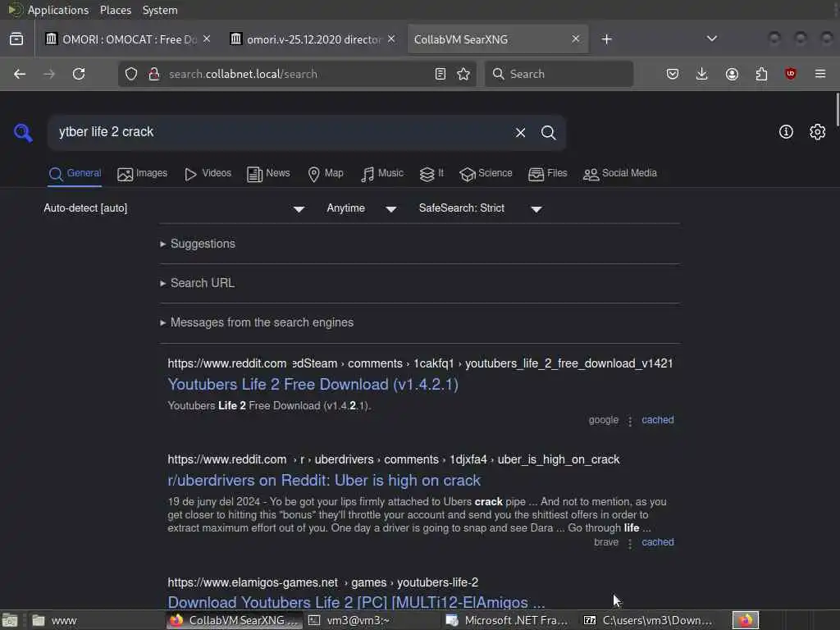Click the Firefox Search box
840x630 pixels.
559,74
